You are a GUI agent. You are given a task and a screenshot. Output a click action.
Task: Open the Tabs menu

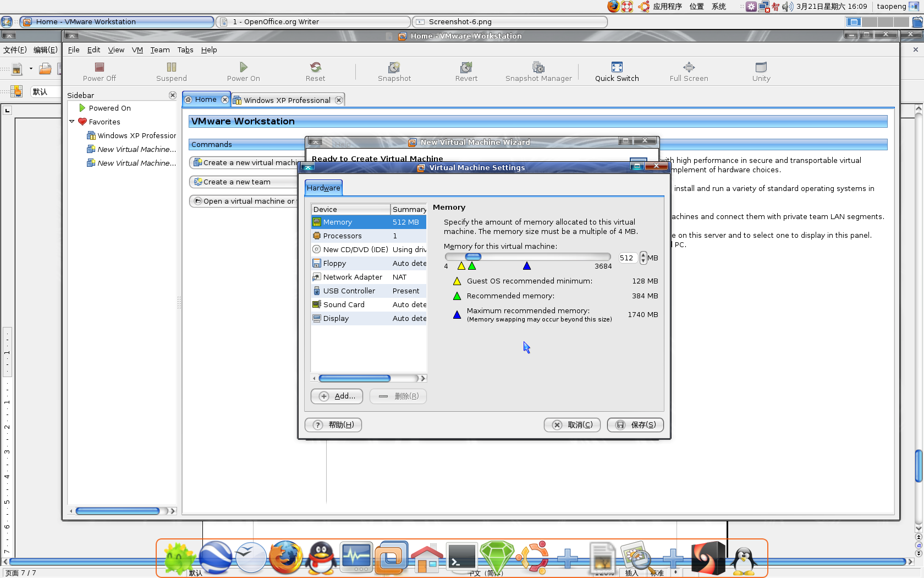tap(185, 50)
